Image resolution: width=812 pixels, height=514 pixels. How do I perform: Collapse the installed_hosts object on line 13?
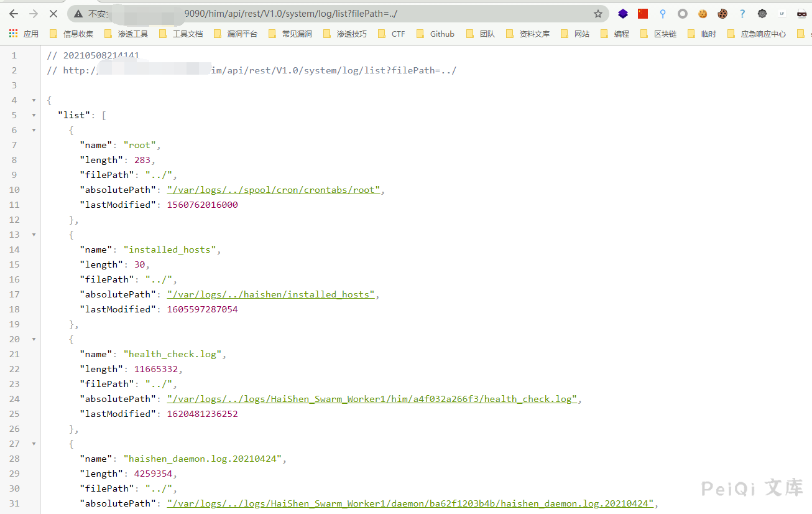tap(34, 235)
